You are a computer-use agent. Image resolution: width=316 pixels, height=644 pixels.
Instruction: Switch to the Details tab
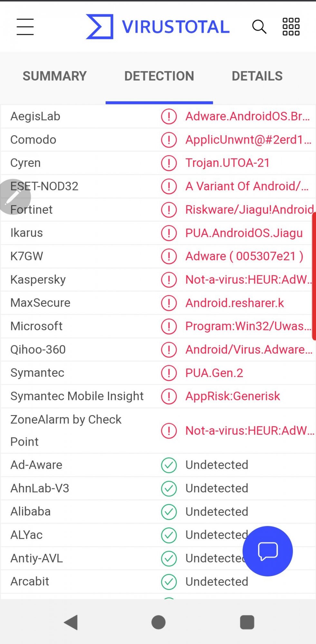pos(257,76)
